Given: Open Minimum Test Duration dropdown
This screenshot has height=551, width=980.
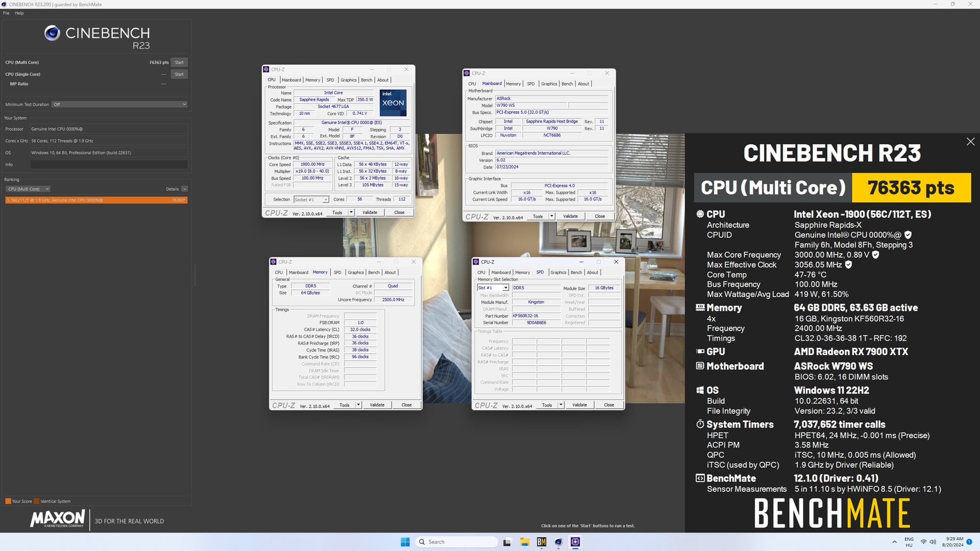Looking at the screenshot, I should coord(119,105).
